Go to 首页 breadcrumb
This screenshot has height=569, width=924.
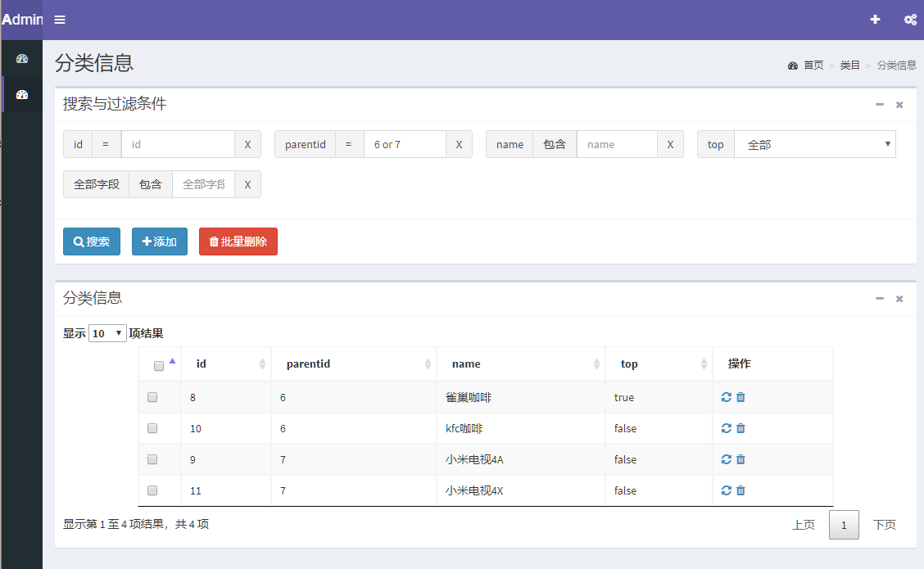813,65
